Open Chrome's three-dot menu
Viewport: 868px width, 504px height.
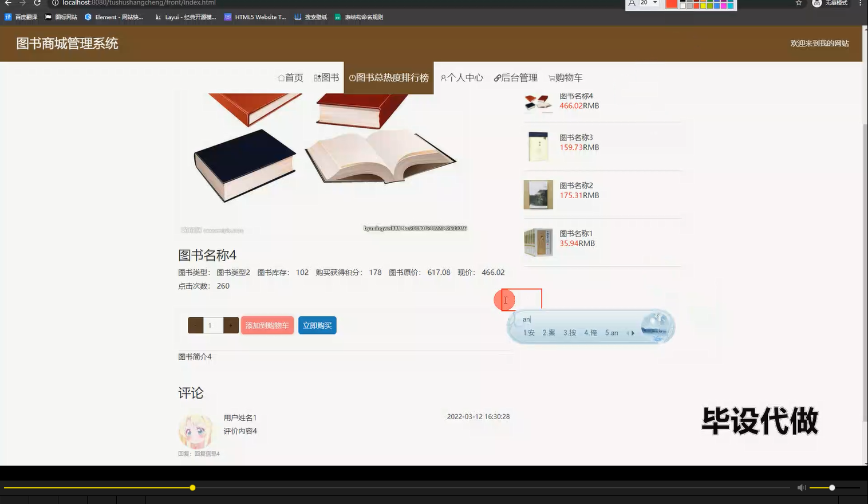(862, 3)
